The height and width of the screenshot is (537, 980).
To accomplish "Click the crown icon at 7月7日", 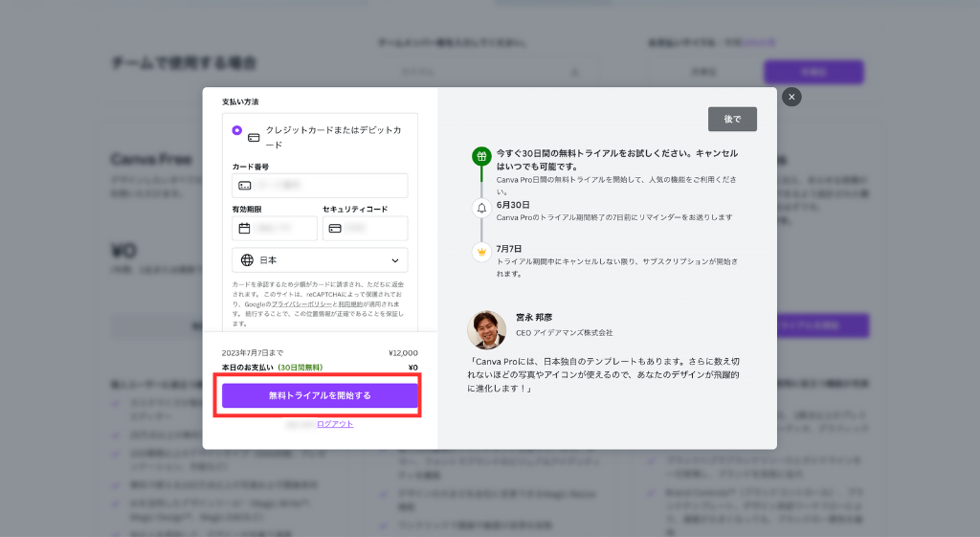I will tap(481, 252).
